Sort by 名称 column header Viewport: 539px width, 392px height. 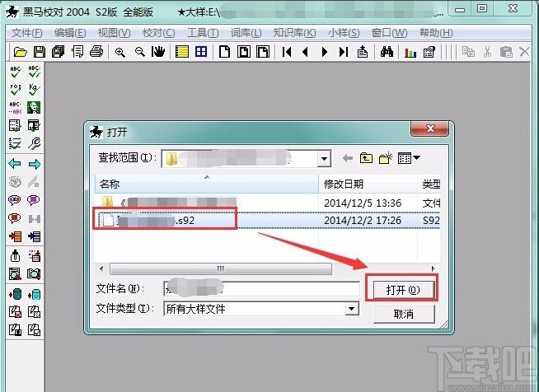click(207, 184)
